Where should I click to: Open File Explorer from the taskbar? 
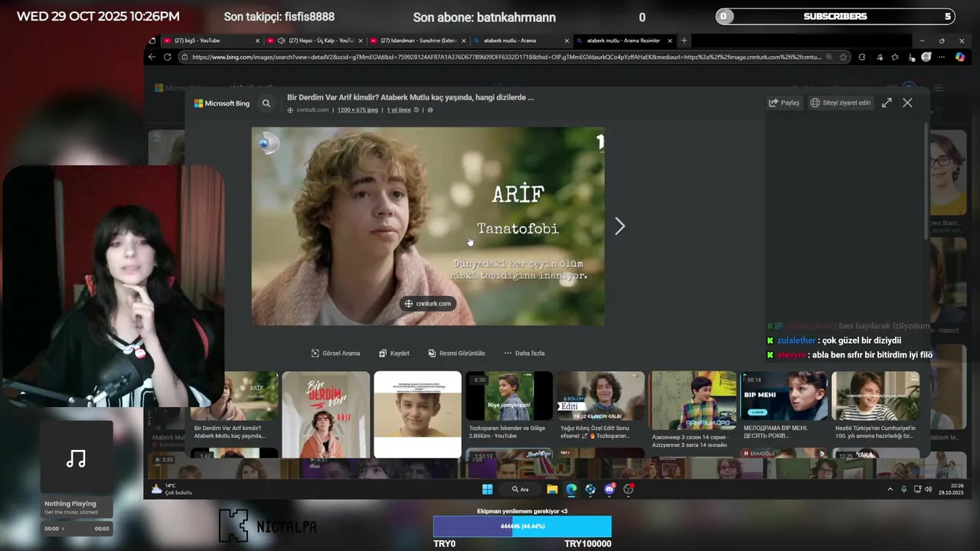click(552, 489)
